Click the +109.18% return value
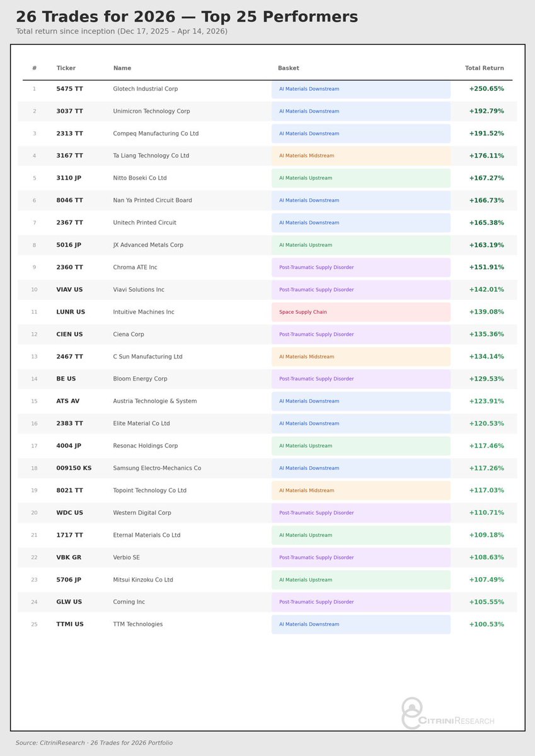The image size is (535, 756). [486, 535]
